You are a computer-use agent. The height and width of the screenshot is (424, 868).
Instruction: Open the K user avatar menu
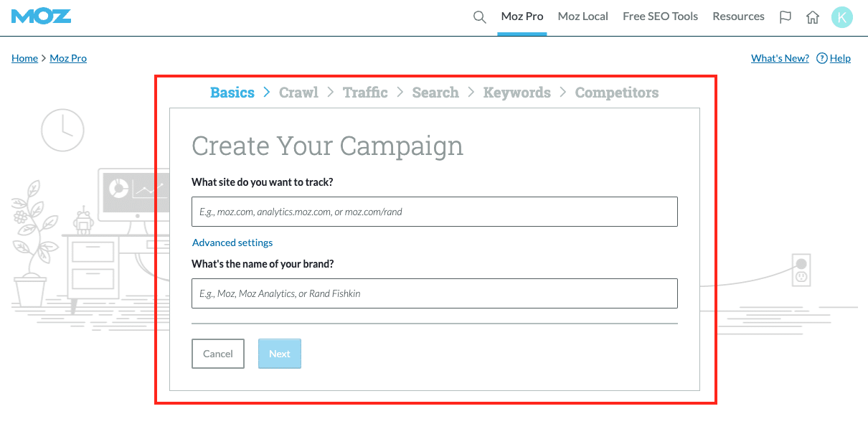tap(841, 17)
